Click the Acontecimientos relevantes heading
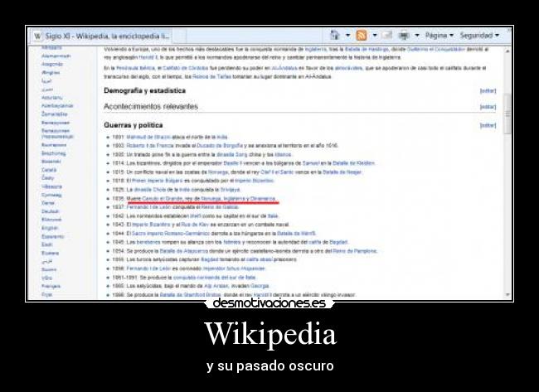The width and height of the screenshot is (539, 392). (x=151, y=107)
